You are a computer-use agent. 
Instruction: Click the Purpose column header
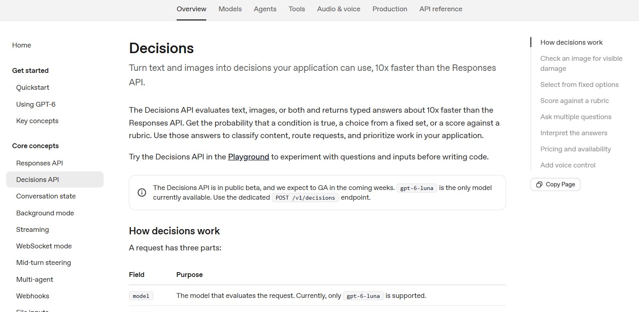pos(190,275)
